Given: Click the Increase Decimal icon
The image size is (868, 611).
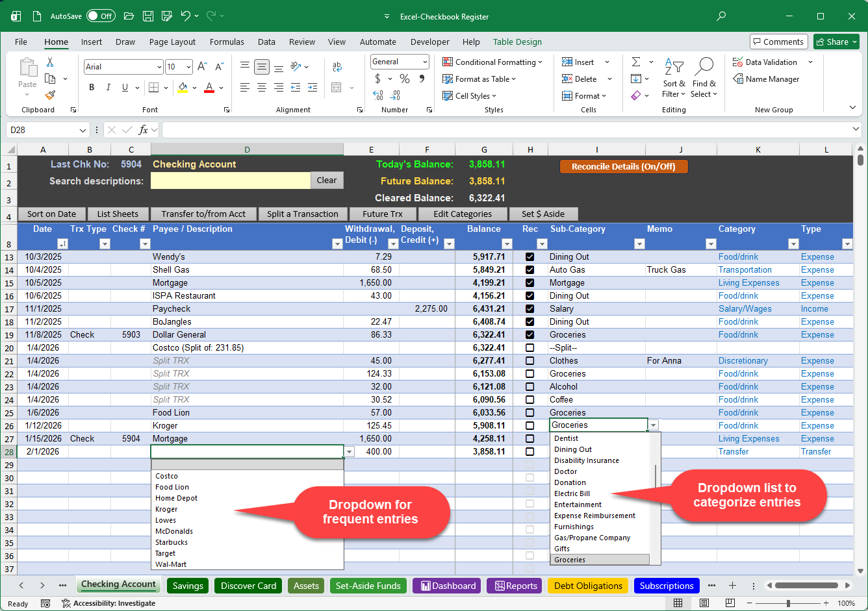Looking at the screenshot, I should coord(377,95).
